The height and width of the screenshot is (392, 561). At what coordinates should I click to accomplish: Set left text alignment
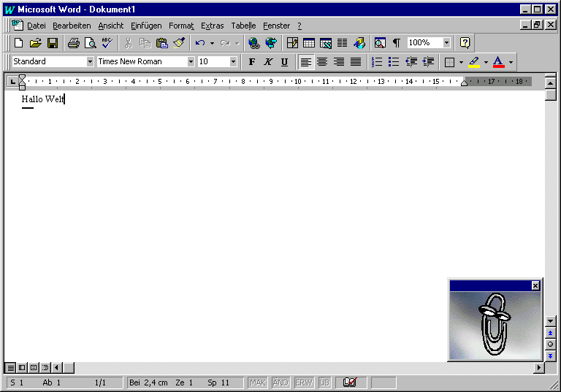[306, 61]
